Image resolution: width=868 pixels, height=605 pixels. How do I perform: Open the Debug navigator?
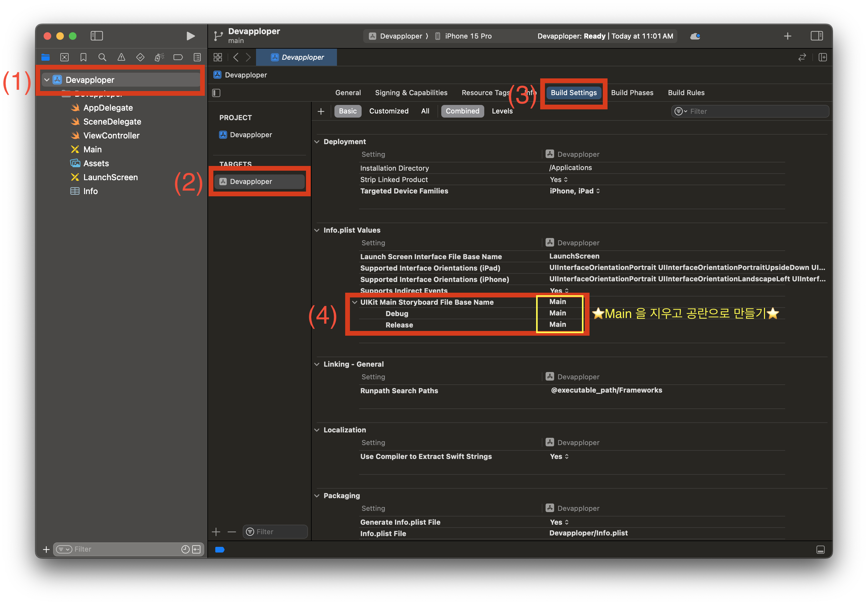[x=159, y=57]
